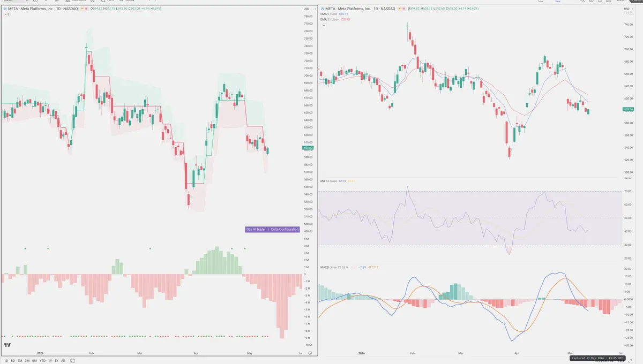
Task: Click the Feb label on the left chart time axis
Action: tap(92, 353)
